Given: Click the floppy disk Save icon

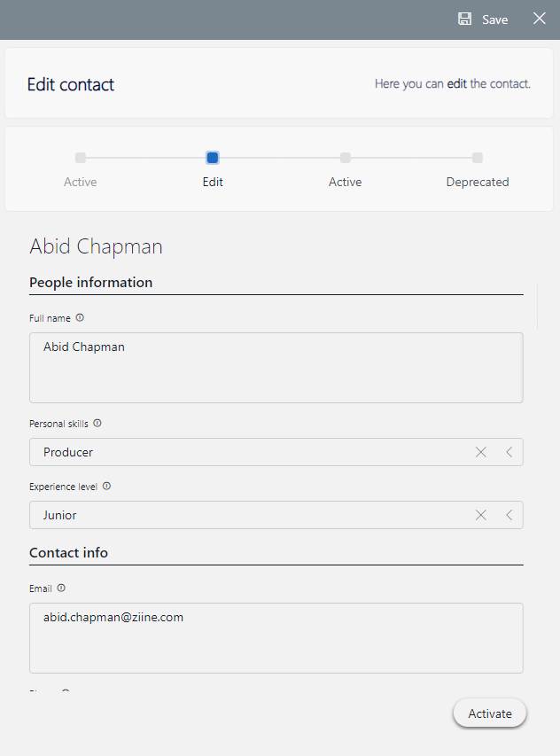Looking at the screenshot, I should [464, 19].
